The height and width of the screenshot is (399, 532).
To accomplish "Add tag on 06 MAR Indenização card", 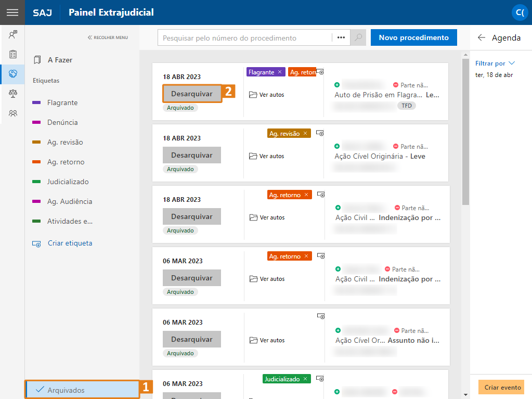I will click(321, 256).
